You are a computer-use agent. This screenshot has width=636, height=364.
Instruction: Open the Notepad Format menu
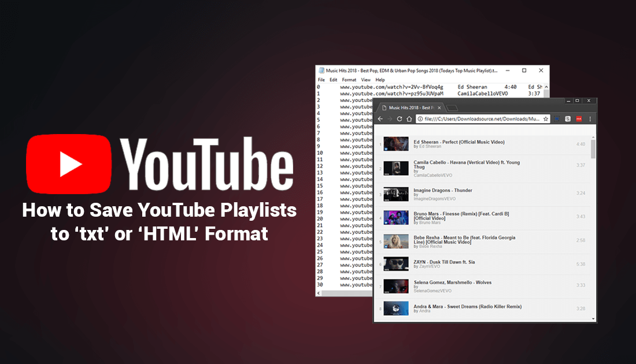click(x=349, y=80)
